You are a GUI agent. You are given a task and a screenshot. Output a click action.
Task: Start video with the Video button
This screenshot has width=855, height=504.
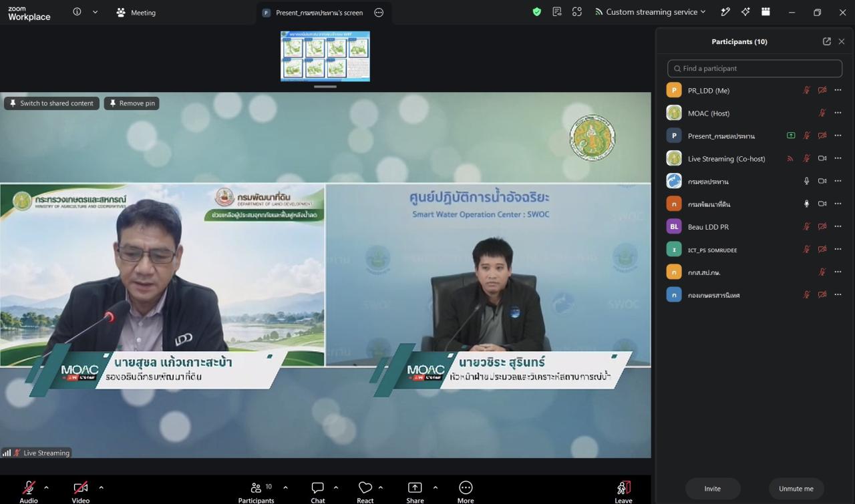(x=81, y=492)
